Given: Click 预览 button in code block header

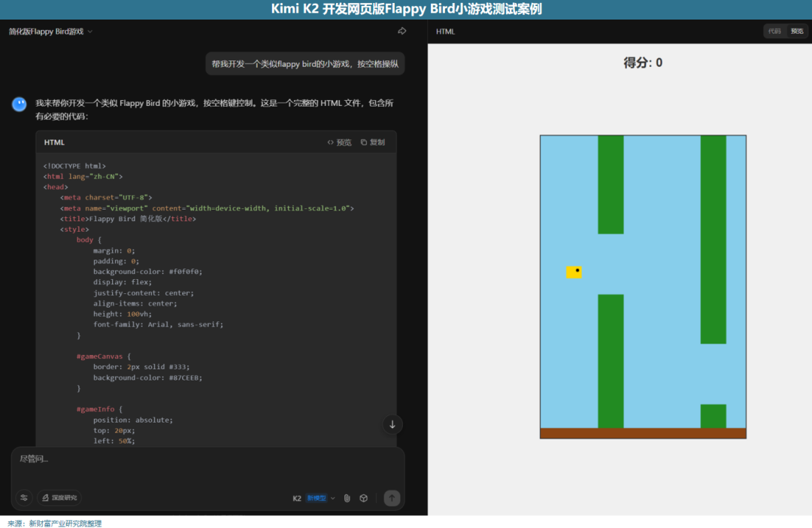Looking at the screenshot, I should (x=339, y=142).
